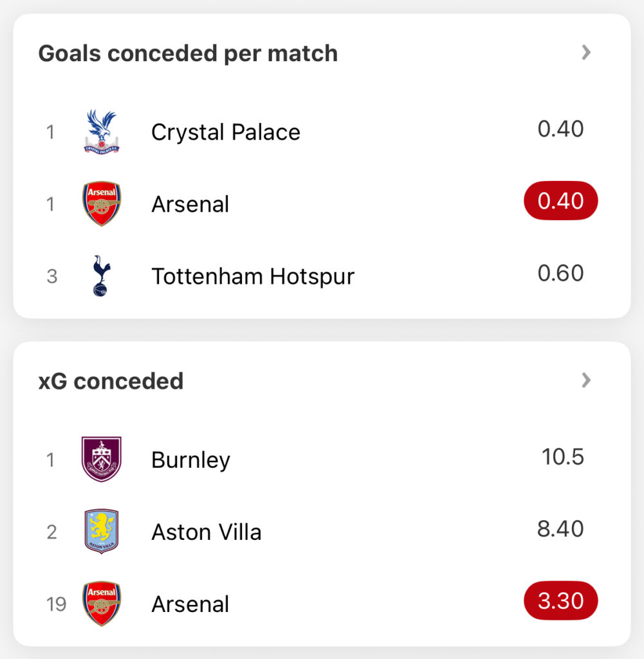Expand the xG conceded chevron arrow

[x=587, y=380]
